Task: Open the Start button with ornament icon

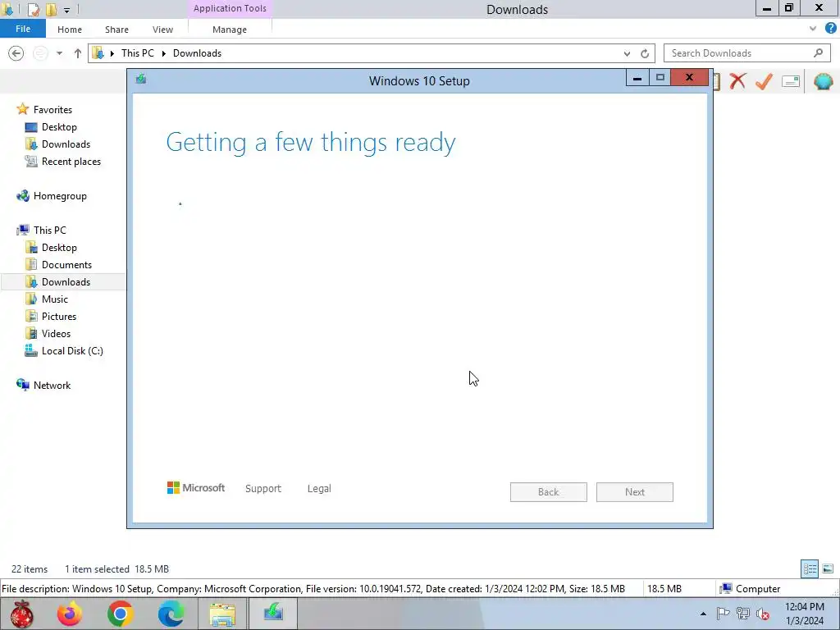Action: (21, 614)
